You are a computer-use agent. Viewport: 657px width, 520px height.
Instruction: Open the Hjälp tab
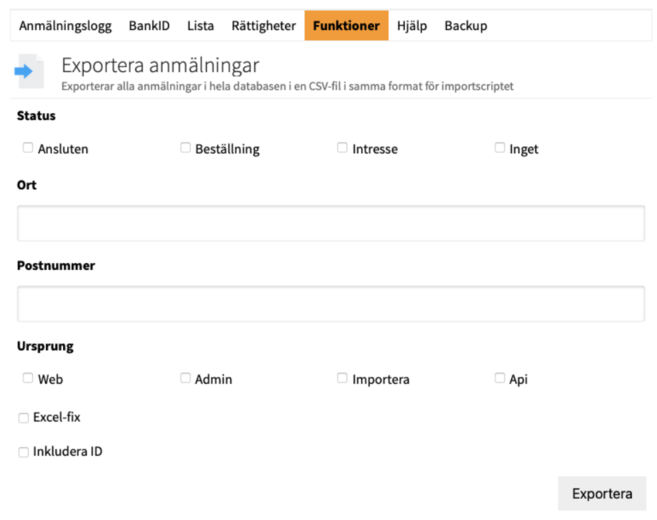pyautogui.click(x=411, y=26)
